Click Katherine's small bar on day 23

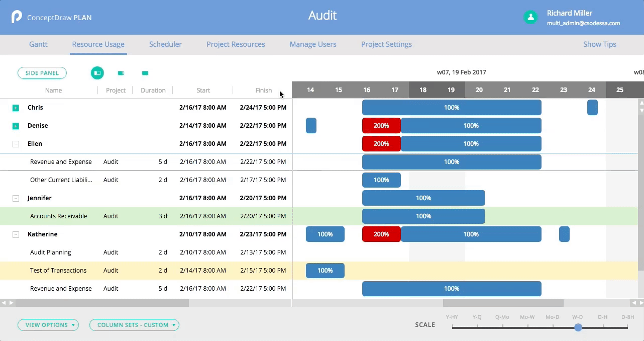click(564, 234)
